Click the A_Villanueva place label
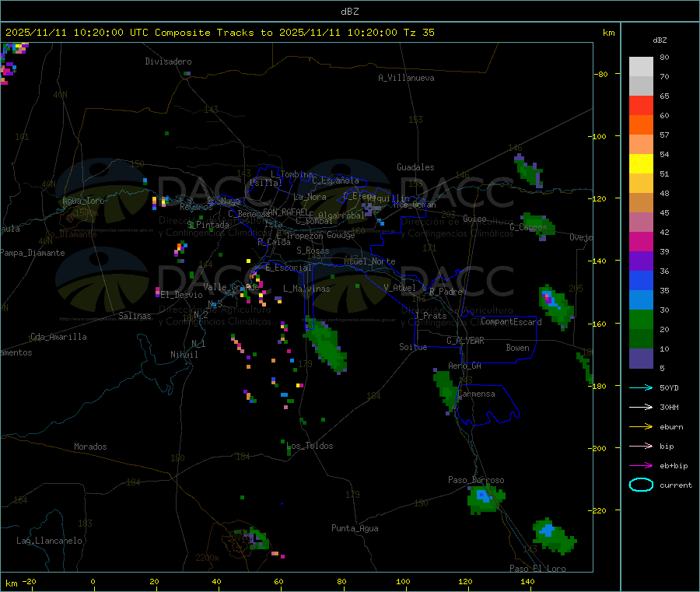700x592 pixels. (406, 78)
